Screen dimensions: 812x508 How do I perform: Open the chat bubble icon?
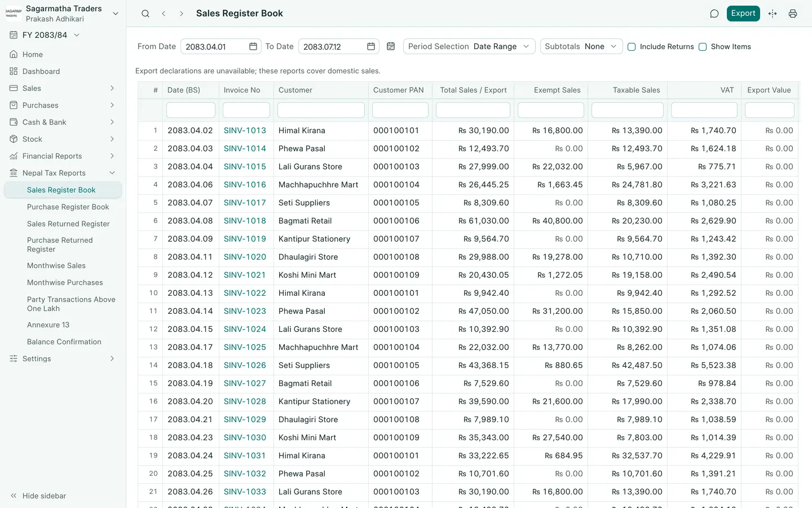(714, 14)
